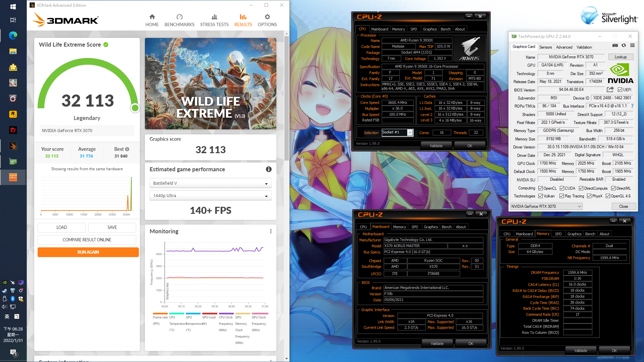Open the GPU selector dropdown in GPU-Z
This screenshot has width=644, height=362.
[x=546, y=206]
